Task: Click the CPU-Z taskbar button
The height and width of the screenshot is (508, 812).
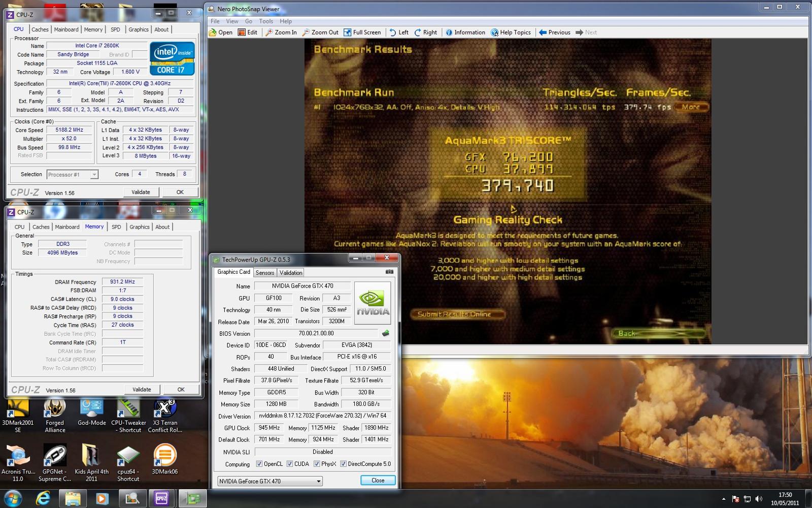Action: click(161, 498)
